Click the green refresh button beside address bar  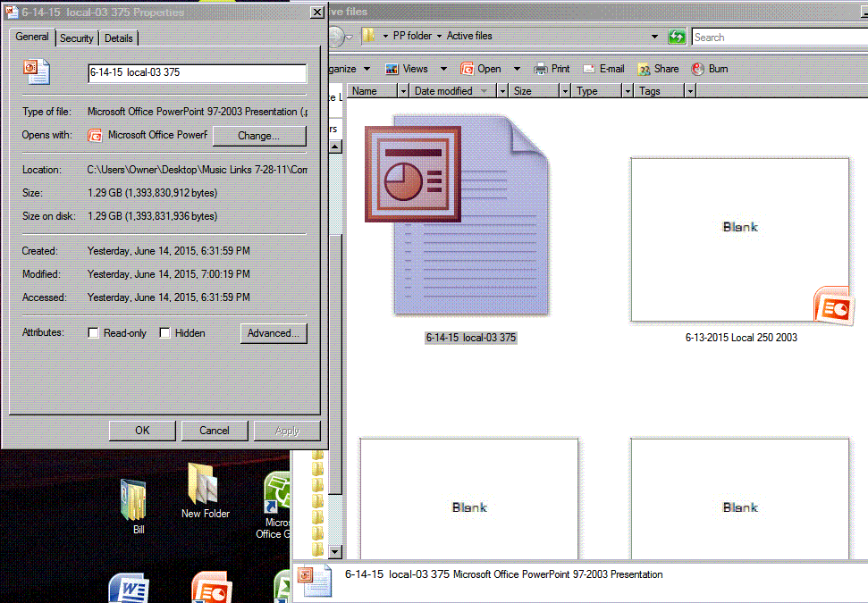(677, 37)
